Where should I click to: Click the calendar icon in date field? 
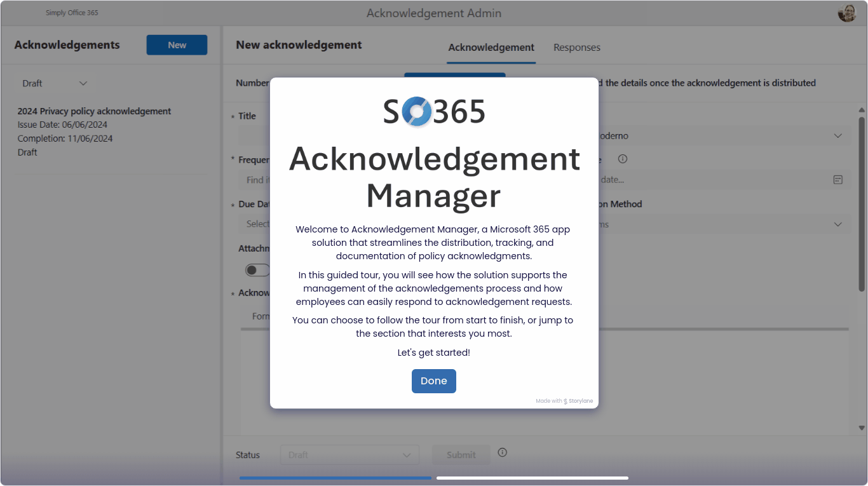(837, 180)
